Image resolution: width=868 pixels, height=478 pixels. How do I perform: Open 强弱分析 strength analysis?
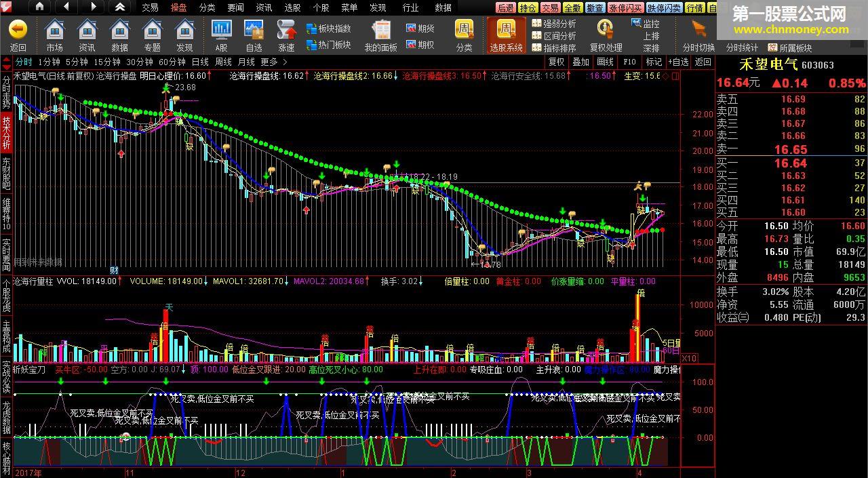pos(554,24)
